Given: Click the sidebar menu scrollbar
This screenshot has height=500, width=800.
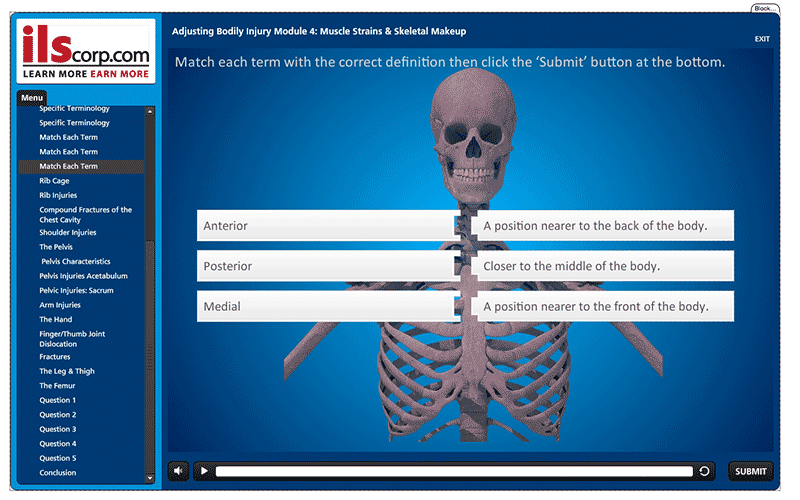Looking at the screenshot, I should coord(150,290).
